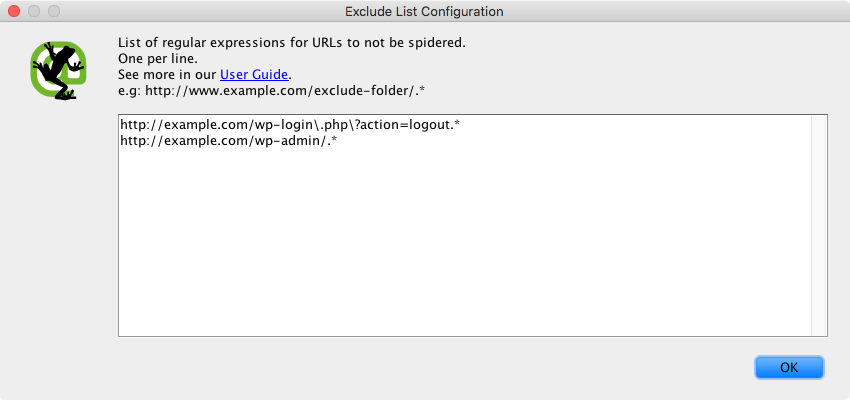Place cursor after "wp-admin/.*" text

(x=339, y=141)
